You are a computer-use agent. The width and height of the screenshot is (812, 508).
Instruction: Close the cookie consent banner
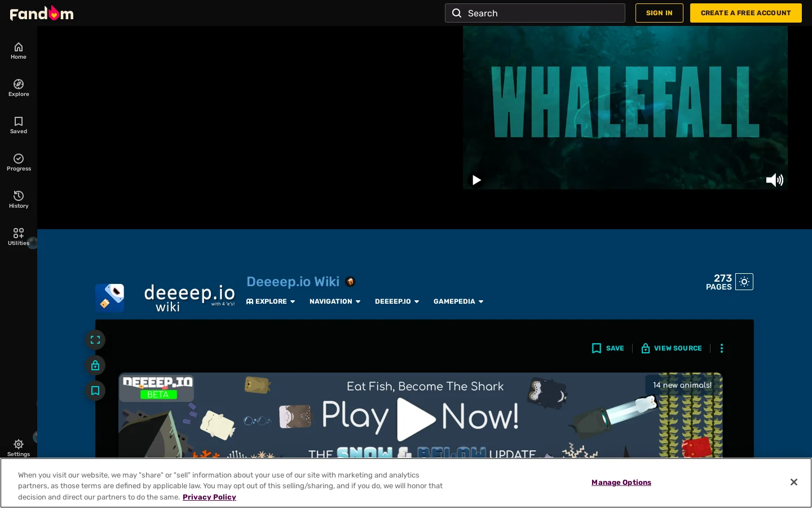pyautogui.click(x=793, y=482)
